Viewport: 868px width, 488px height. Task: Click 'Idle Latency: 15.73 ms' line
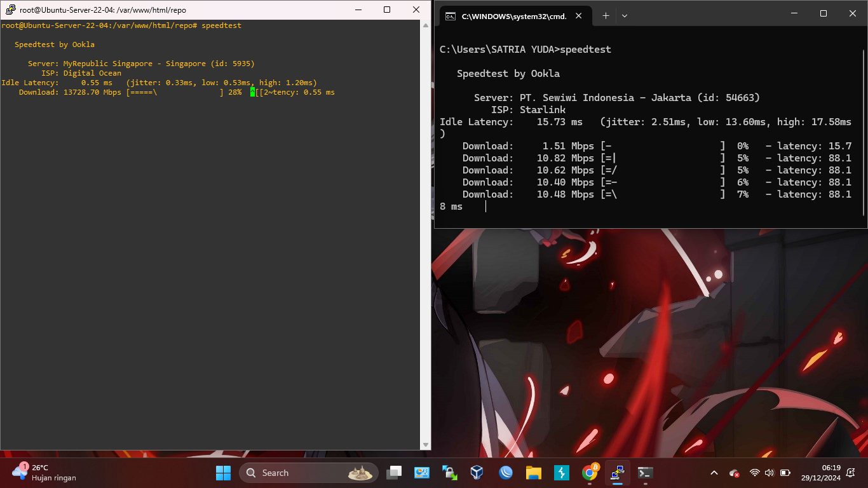(646, 122)
